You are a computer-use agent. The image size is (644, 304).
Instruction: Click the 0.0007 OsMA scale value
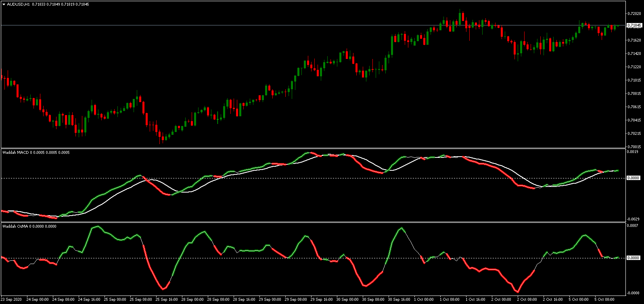[633, 225]
